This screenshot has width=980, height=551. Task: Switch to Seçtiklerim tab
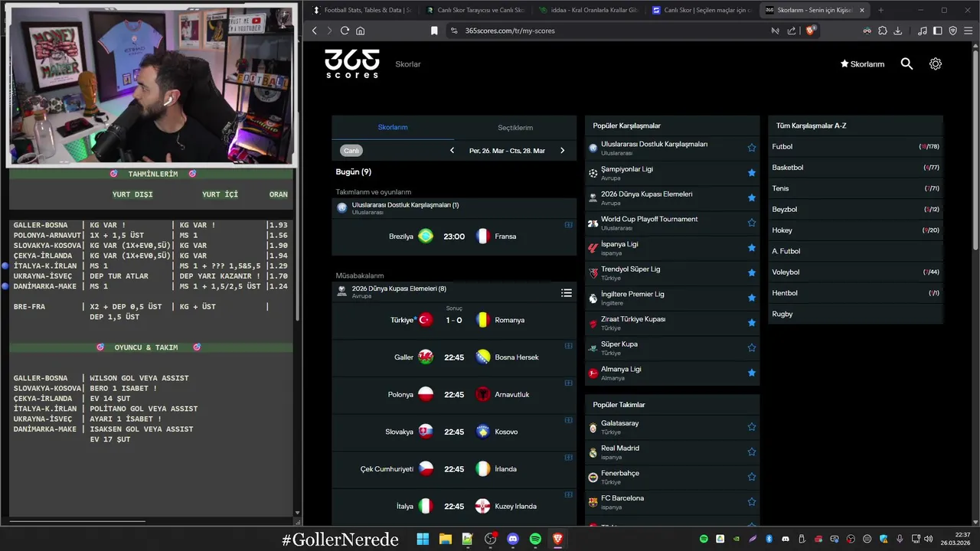515,128
